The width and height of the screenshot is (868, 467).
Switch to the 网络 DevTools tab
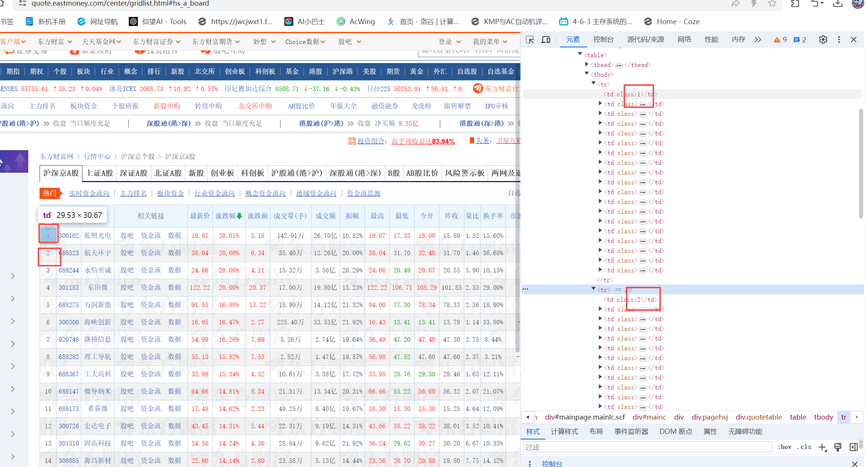coord(684,40)
